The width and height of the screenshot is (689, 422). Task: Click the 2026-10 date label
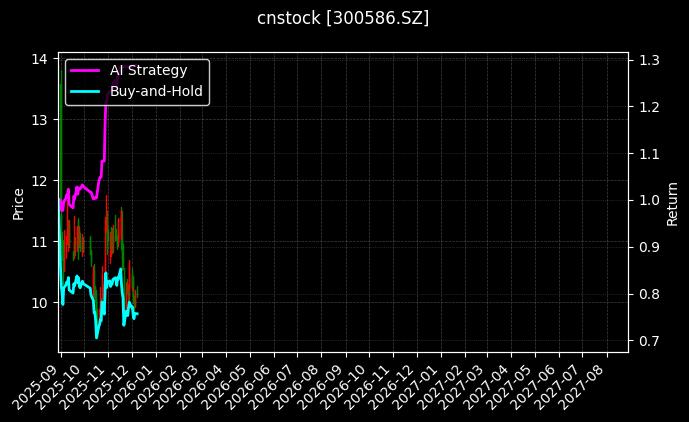[344, 387]
